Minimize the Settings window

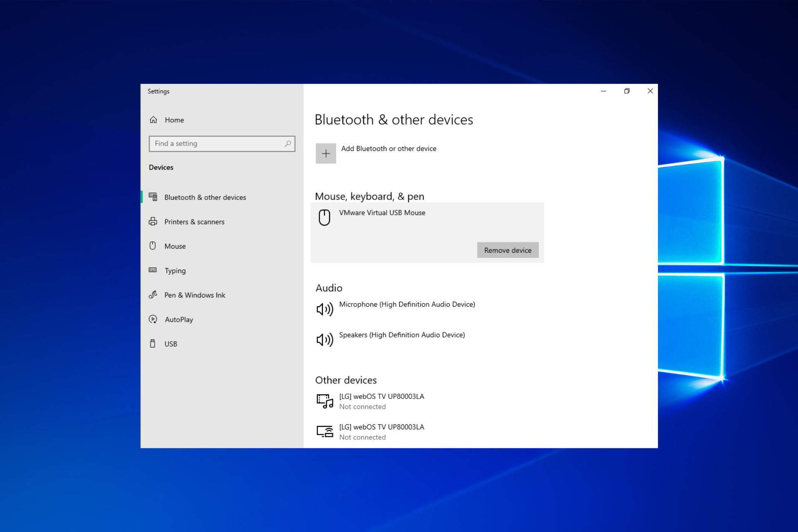click(x=603, y=91)
